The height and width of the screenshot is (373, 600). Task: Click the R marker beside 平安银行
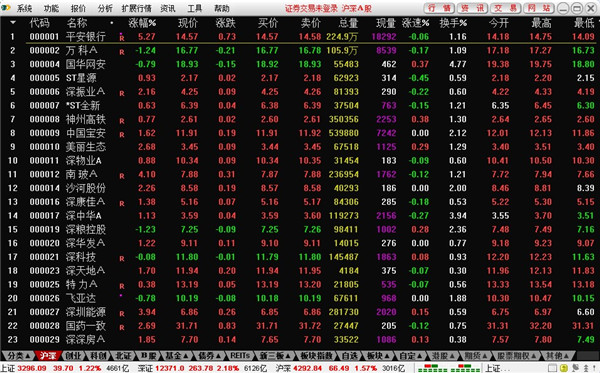(122, 38)
